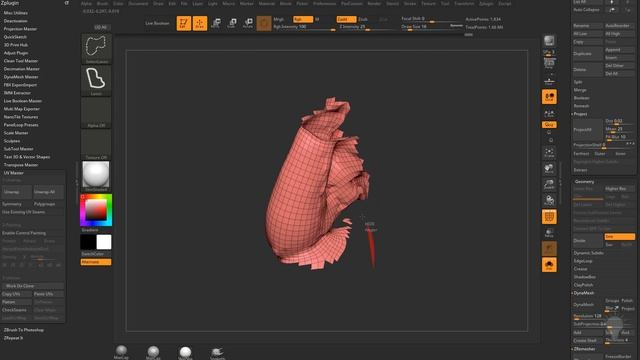Image resolution: width=640 pixels, height=360 pixels.
Task: Click the Work On Clone button
Action: (x=33, y=286)
